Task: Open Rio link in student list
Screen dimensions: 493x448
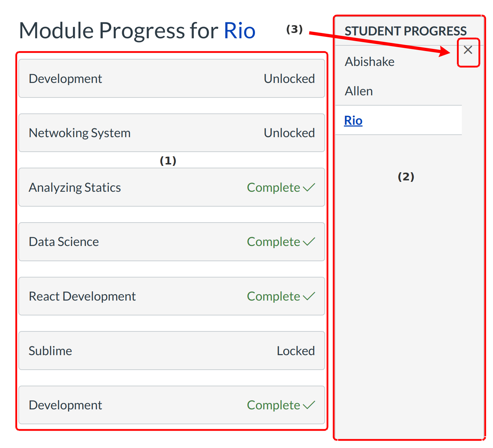Action: [353, 121]
